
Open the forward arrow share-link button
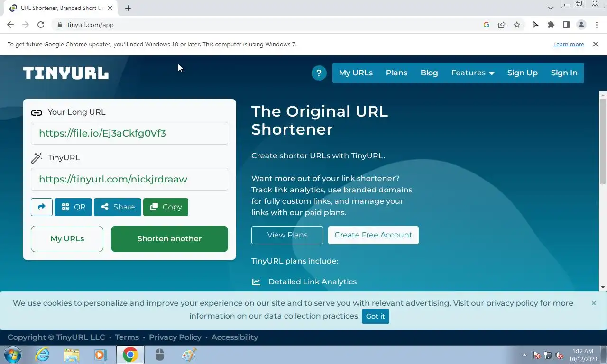42,207
